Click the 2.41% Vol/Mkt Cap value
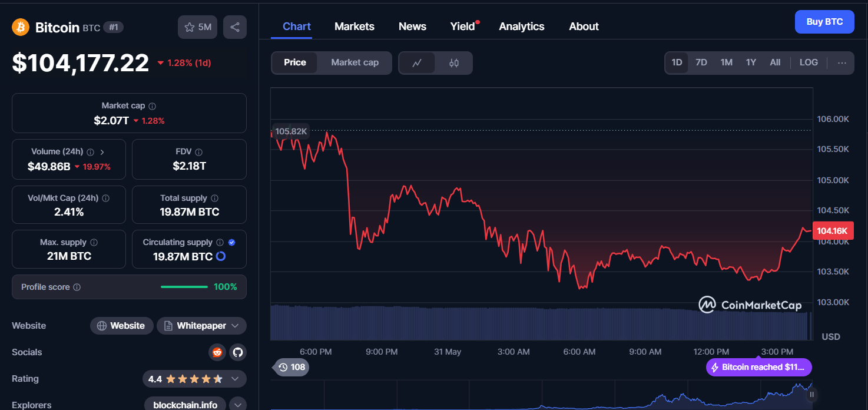Viewport: 868px width, 410px height. click(x=69, y=212)
